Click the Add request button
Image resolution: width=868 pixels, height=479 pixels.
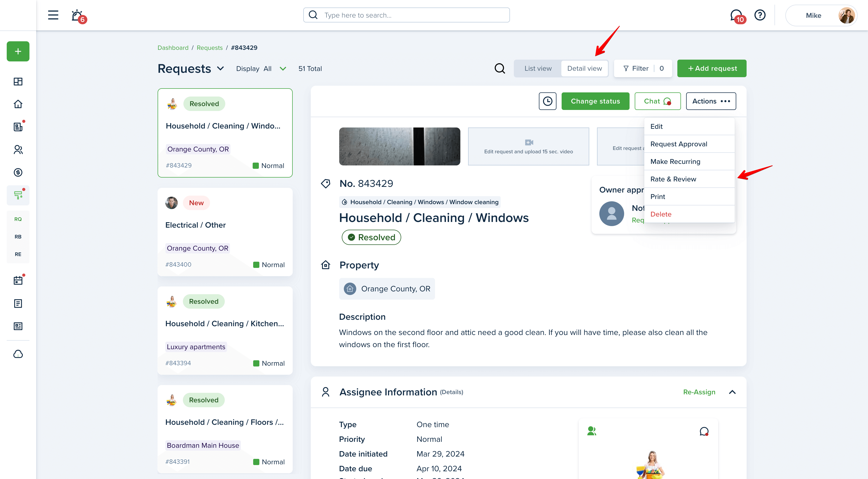point(712,68)
